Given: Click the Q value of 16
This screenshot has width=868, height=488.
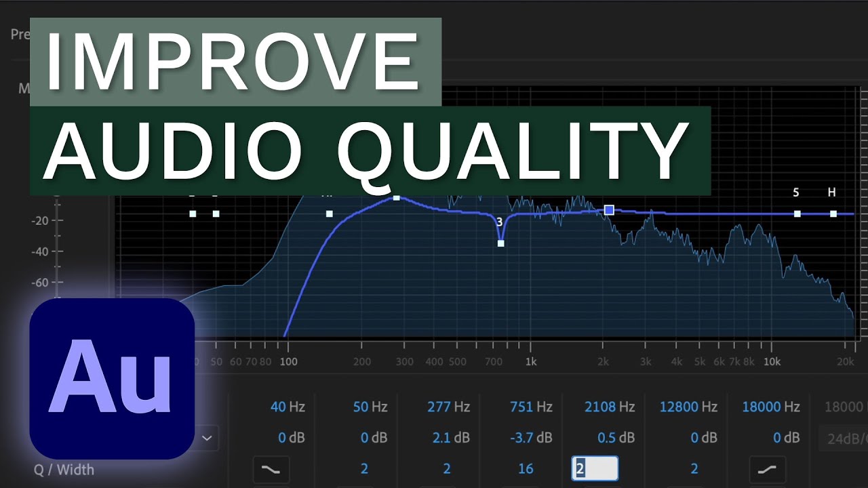Looking at the screenshot, I should click(x=526, y=468).
